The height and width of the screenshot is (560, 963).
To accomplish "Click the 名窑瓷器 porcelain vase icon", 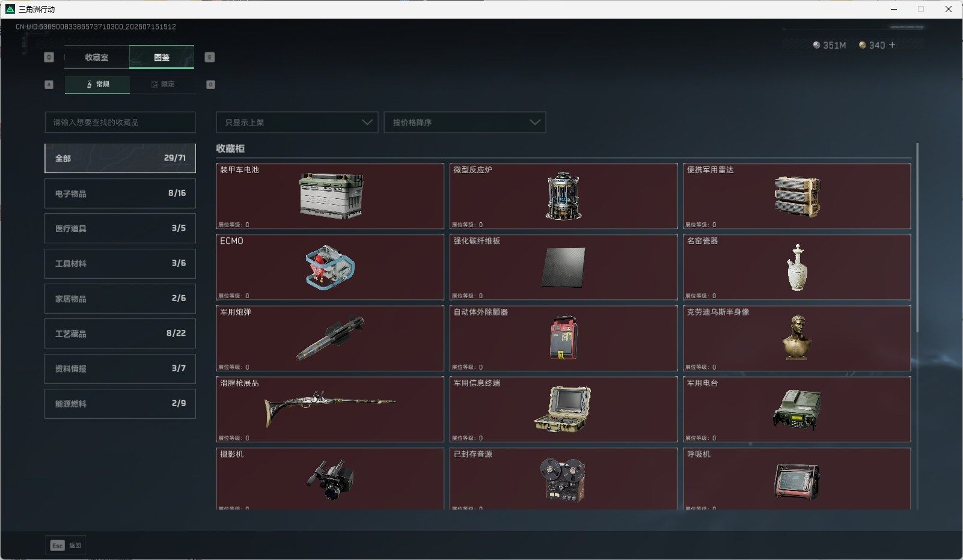I will point(797,267).
